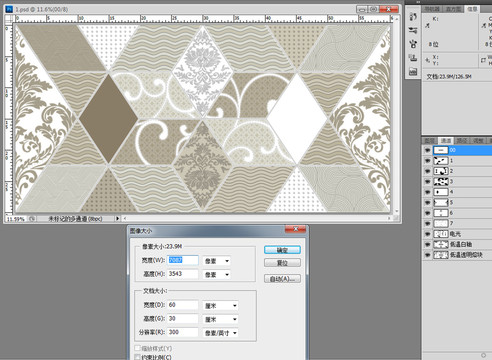Click the 自动(A)... button
The image size is (492, 360).
coord(282,279)
